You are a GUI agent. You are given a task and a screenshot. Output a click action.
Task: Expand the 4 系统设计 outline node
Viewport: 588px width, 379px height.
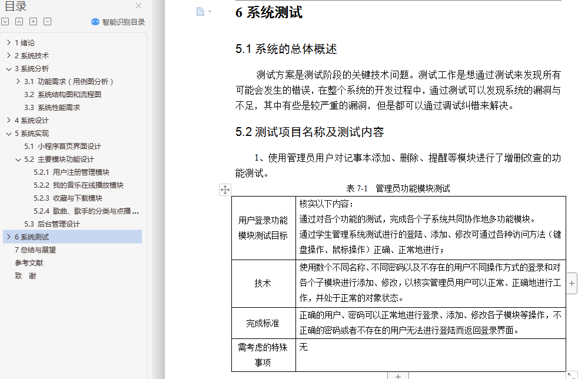9,120
